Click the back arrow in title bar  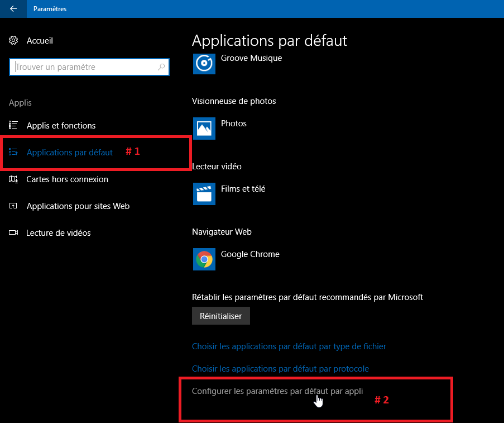tap(13, 8)
